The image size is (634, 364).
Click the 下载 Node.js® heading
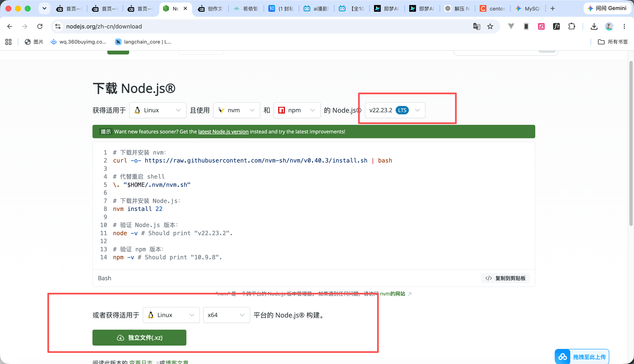click(134, 88)
